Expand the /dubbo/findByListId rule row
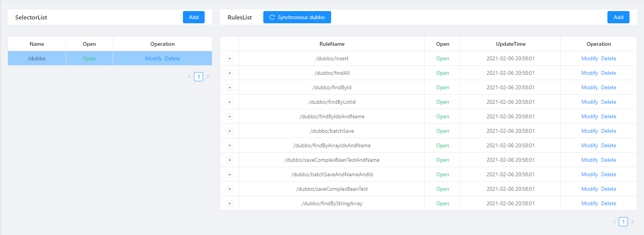 click(229, 102)
